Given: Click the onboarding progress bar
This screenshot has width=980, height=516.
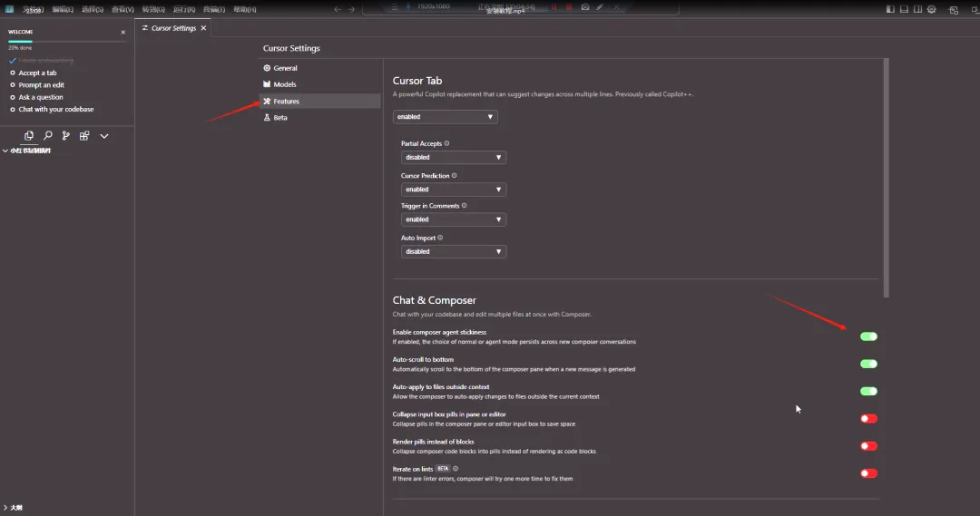Looking at the screenshot, I should [67, 41].
